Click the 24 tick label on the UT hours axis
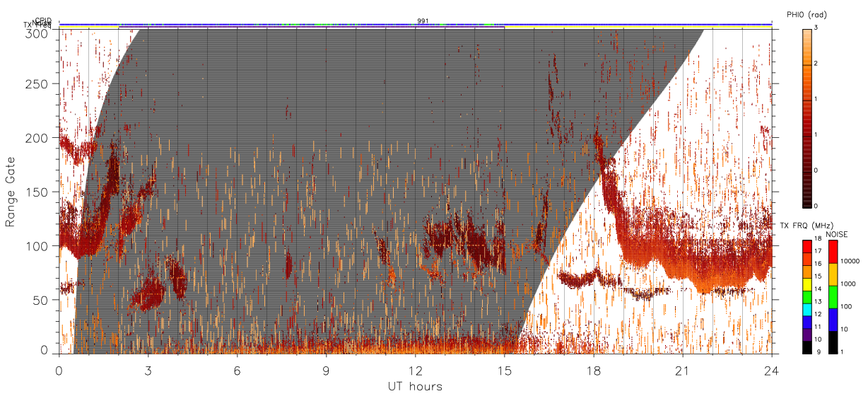This screenshot has width=868, height=401. coord(772,370)
